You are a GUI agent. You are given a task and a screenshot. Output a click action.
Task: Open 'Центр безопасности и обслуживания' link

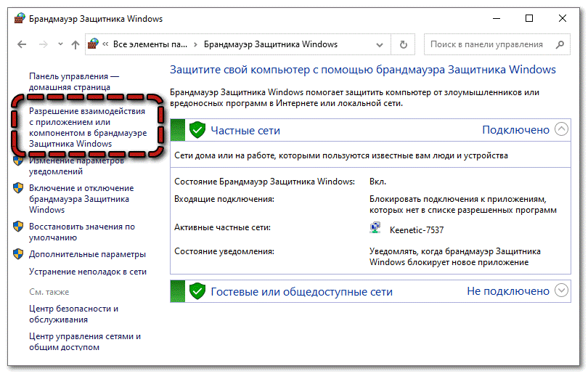73,314
